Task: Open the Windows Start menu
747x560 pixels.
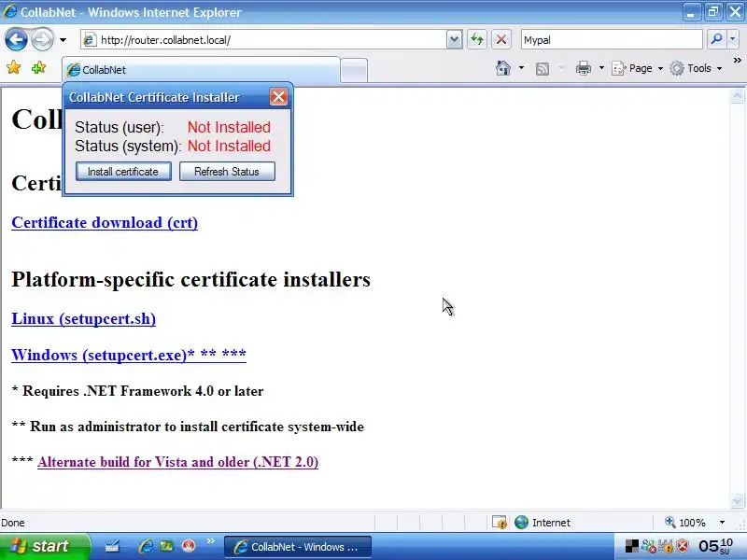Action: pyautogui.click(x=45, y=546)
